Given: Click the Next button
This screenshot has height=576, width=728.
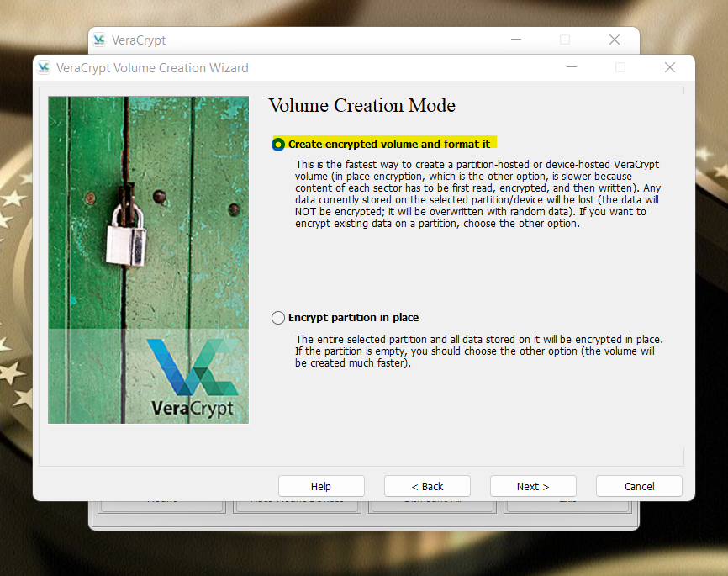Looking at the screenshot, I should [x=533, y=486].
